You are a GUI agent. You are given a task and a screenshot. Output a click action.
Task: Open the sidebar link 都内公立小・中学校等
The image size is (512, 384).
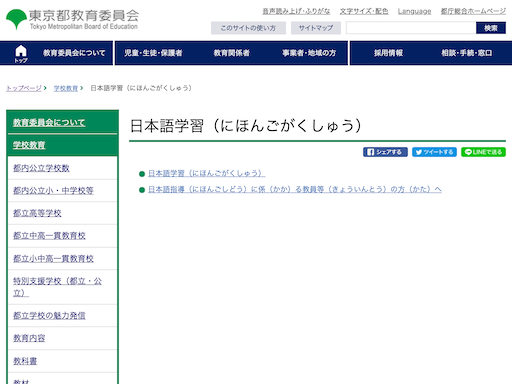pyautogui.click(x=53, y=191)
